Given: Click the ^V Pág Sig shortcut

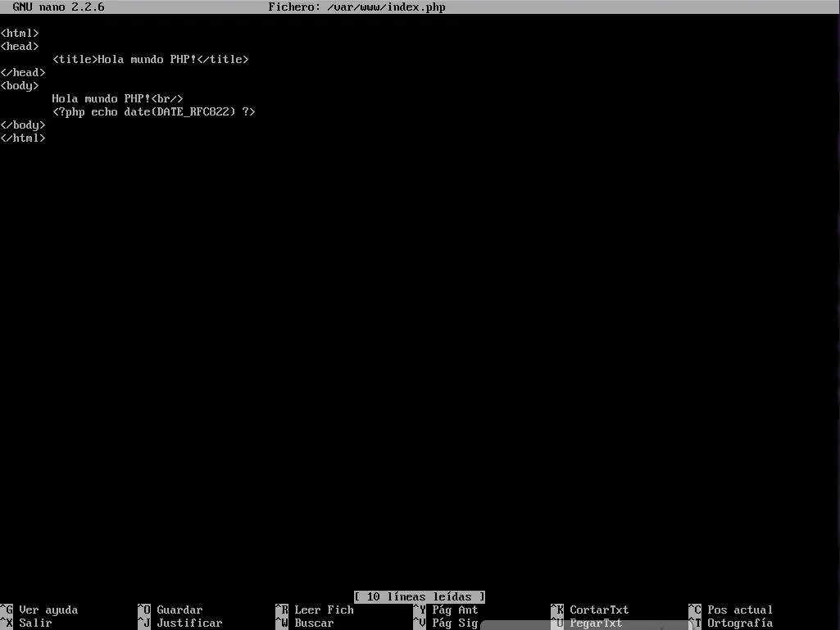Looking at the screenshot, I should [446, 623].
